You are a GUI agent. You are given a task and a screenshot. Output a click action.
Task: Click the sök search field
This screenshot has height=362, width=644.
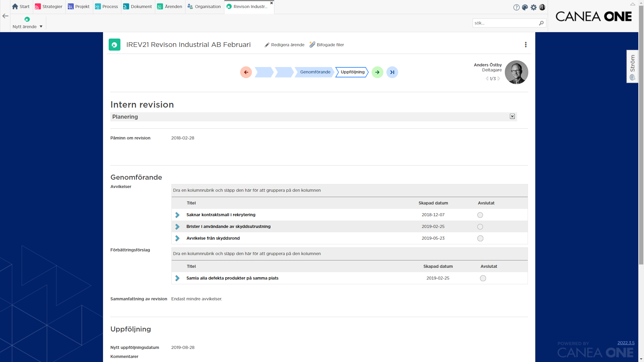pos(503,23)
